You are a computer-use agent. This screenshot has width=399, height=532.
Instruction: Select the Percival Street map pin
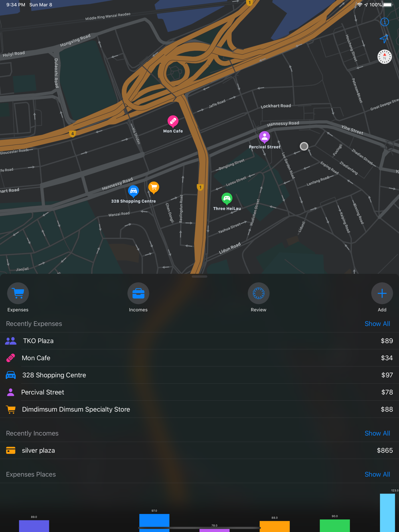tap(265, 137)
